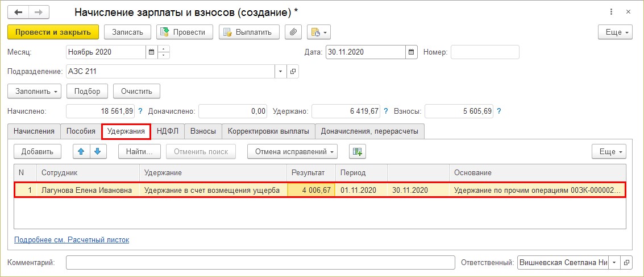Expand the Заполнить dropdown button
Screen dimensions: 644x277
(x=34, y=91)
